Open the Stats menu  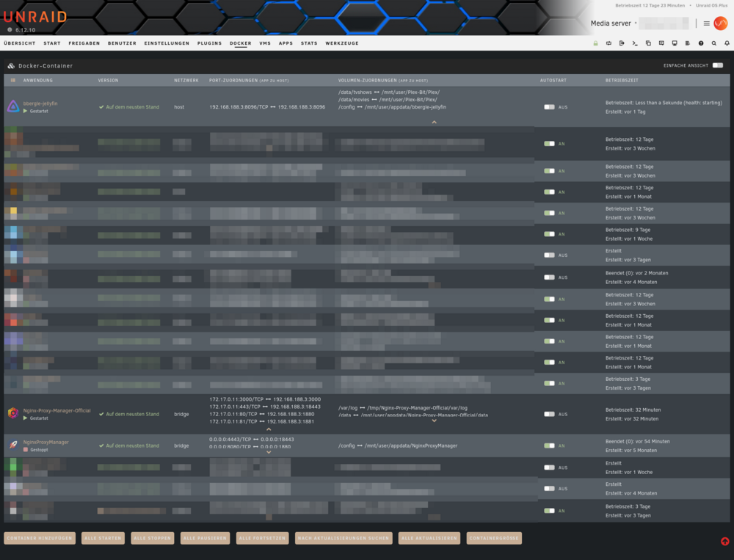coord(309,43)
